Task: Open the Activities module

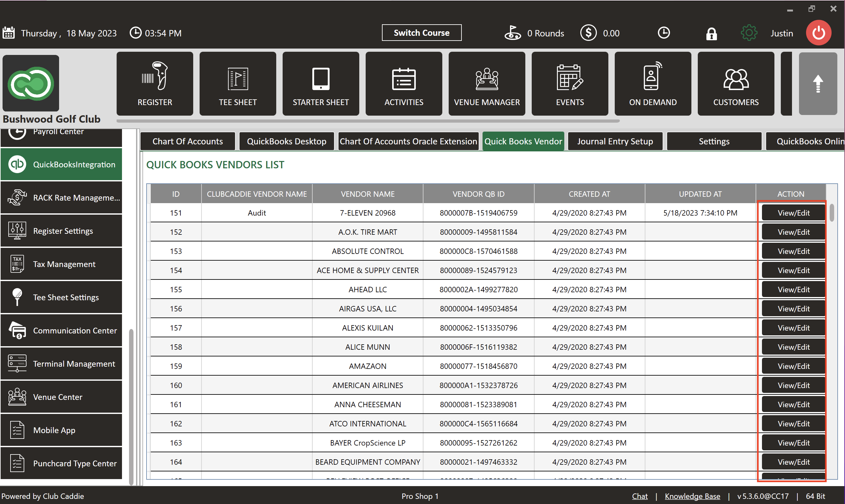Action: click(404, 84)
